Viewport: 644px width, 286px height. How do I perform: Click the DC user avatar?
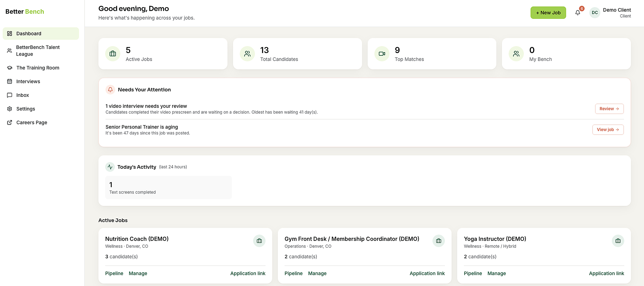(x=594, y=12)
